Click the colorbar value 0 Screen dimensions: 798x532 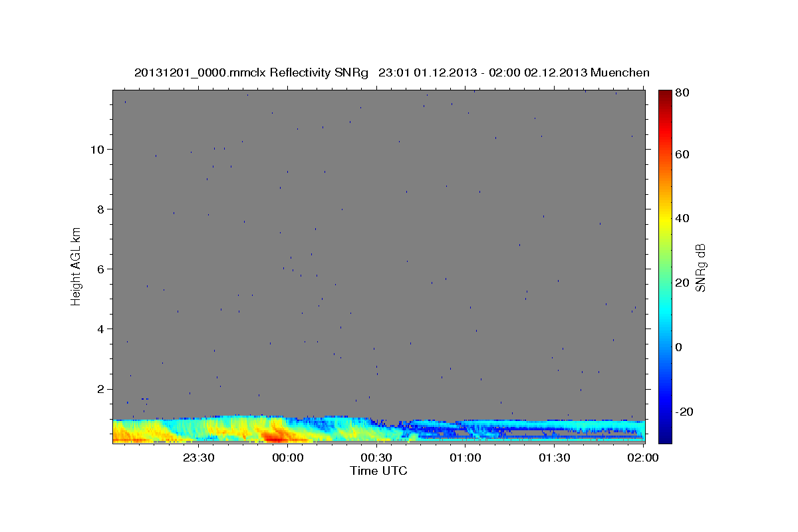(678, 347)
